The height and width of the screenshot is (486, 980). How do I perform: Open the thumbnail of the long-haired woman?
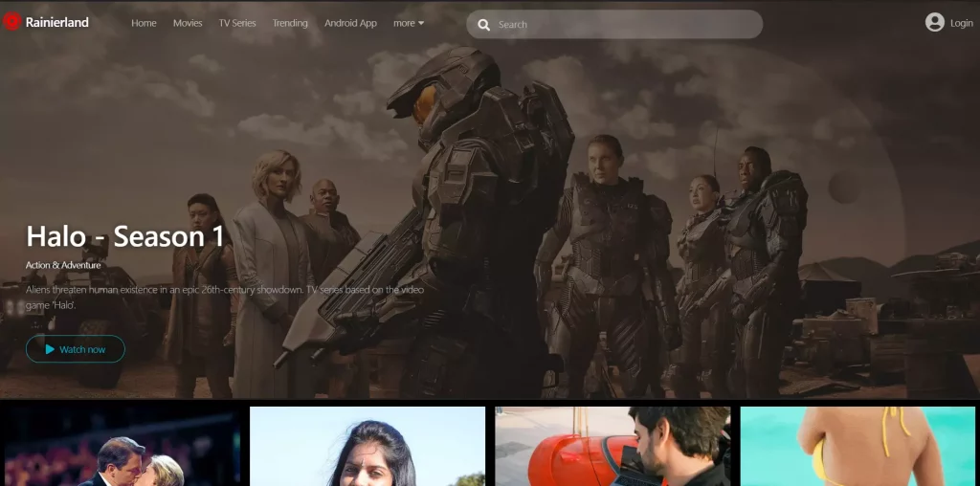pos(367,446)
